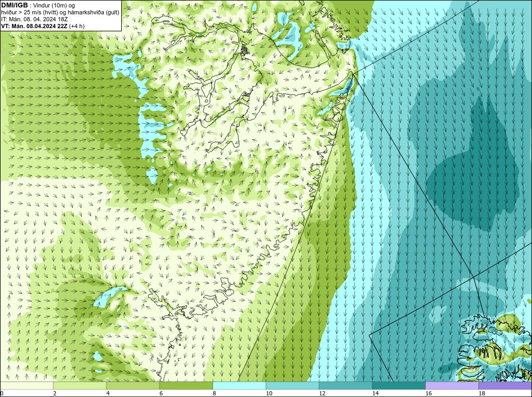Click the legend value label 6

coord(161,393)
